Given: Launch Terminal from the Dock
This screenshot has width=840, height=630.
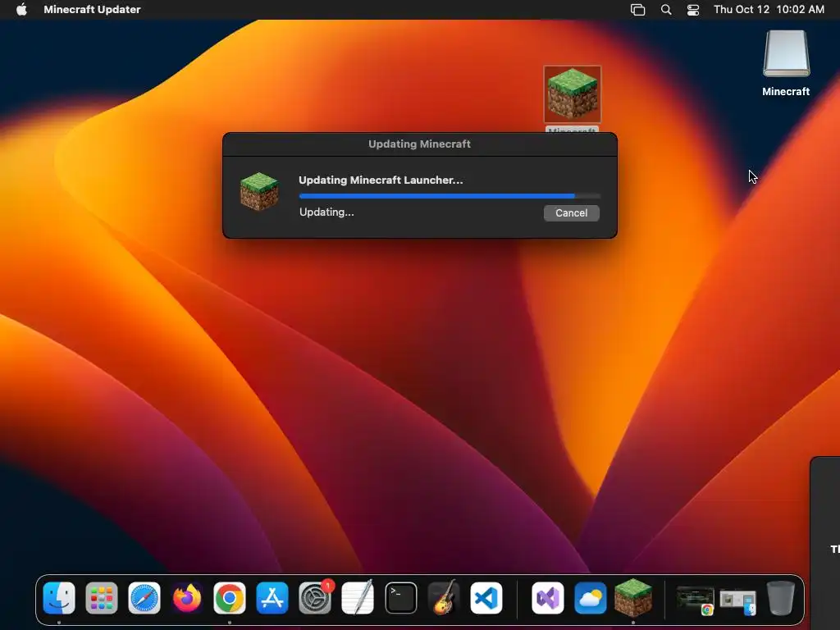Looking at the screenshot, I should [x=400, y=598].
